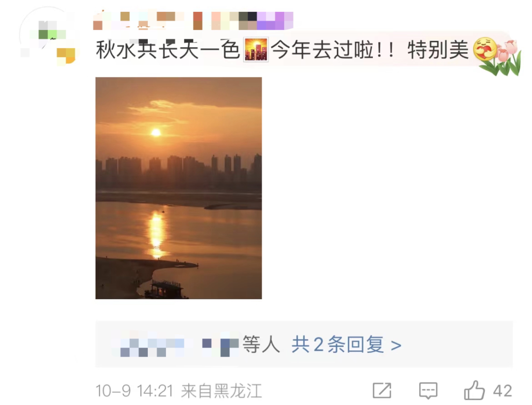Image resolution: width=532 pixels, height=405 pixels.
Task: Tap the hugging heart emoji
Action: [485, 50]
